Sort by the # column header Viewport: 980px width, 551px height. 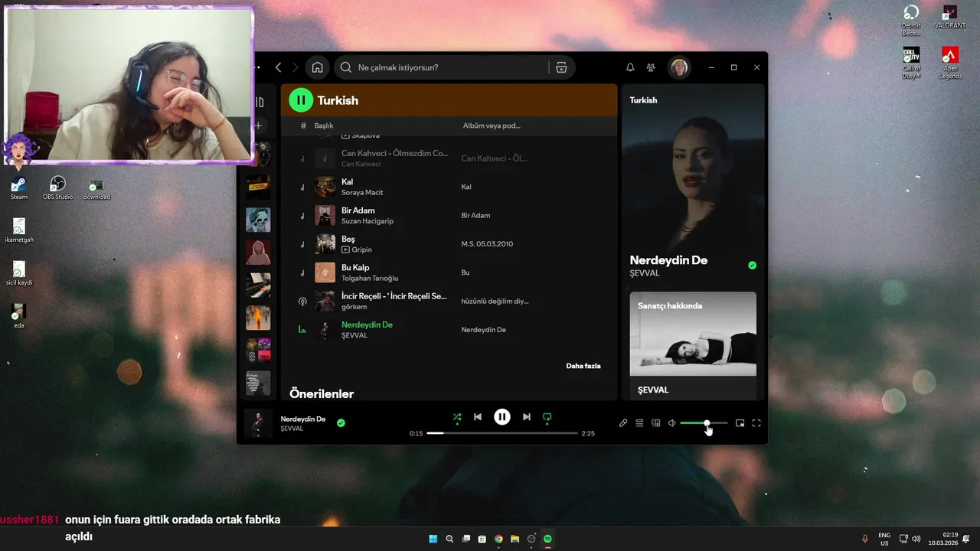tap(303, 126)
